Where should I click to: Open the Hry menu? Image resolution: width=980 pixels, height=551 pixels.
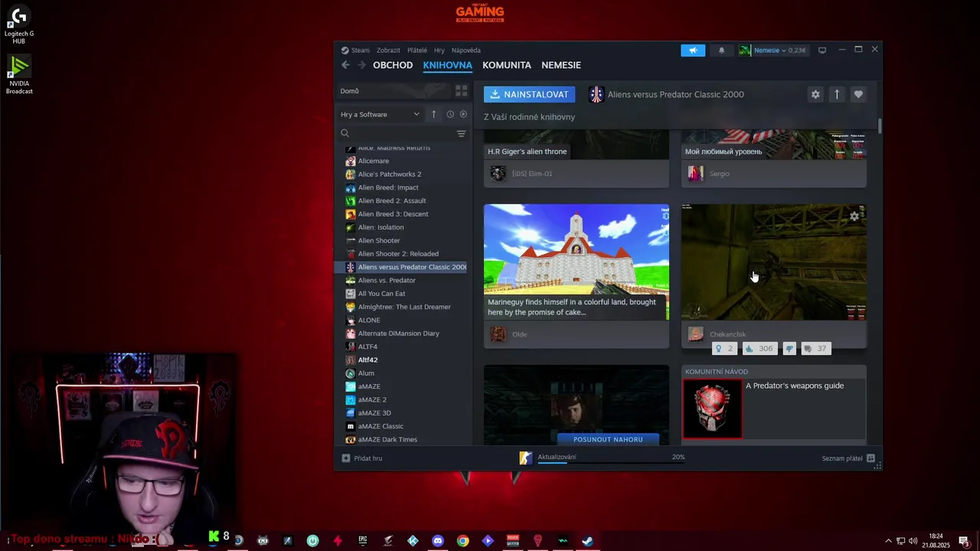(439, 51)
